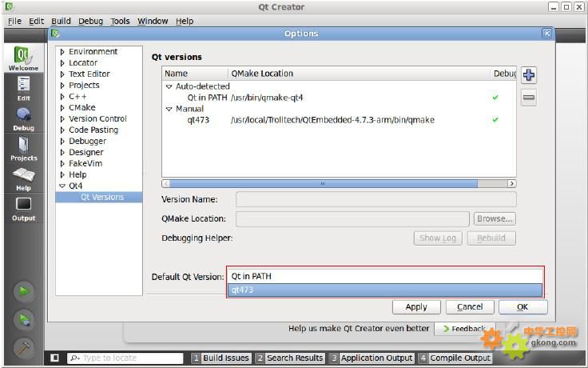Expand the C++ category
Image resolution: width=588 pixels, height=368 pixels.
tap(62, 97)
